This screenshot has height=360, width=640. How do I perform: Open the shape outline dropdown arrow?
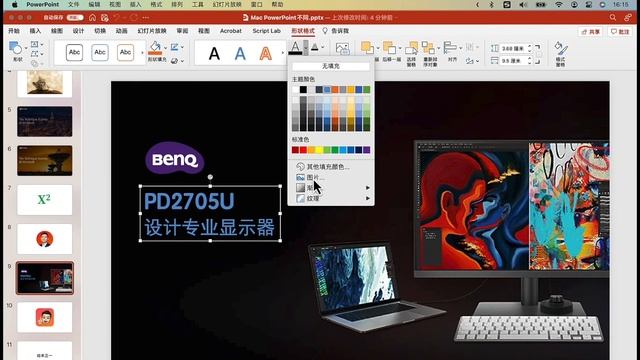pyautogui.click(x=182, y=47)
